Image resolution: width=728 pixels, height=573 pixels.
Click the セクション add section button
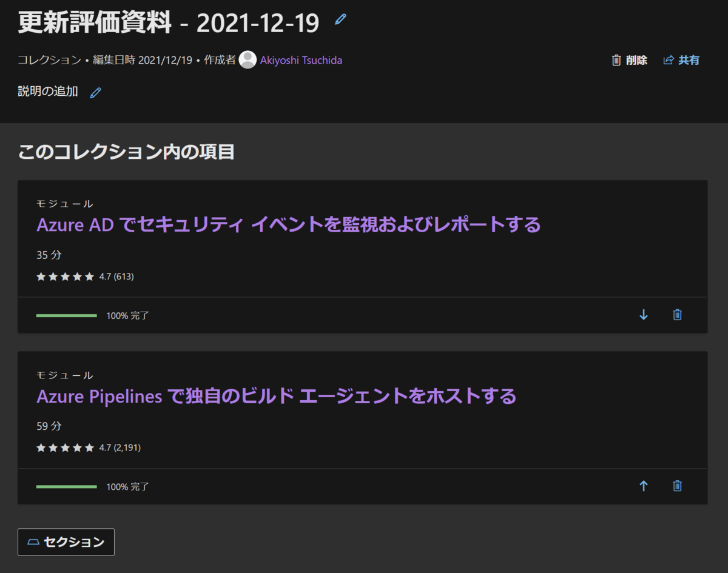[x=66, y=542]
